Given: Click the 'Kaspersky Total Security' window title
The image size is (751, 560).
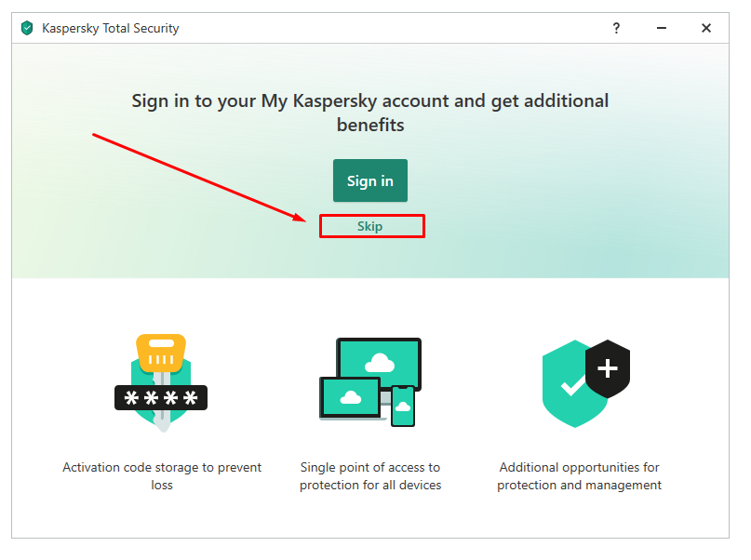Looking at the screenshot, I should pyautogui.click(x=111, y=28).
